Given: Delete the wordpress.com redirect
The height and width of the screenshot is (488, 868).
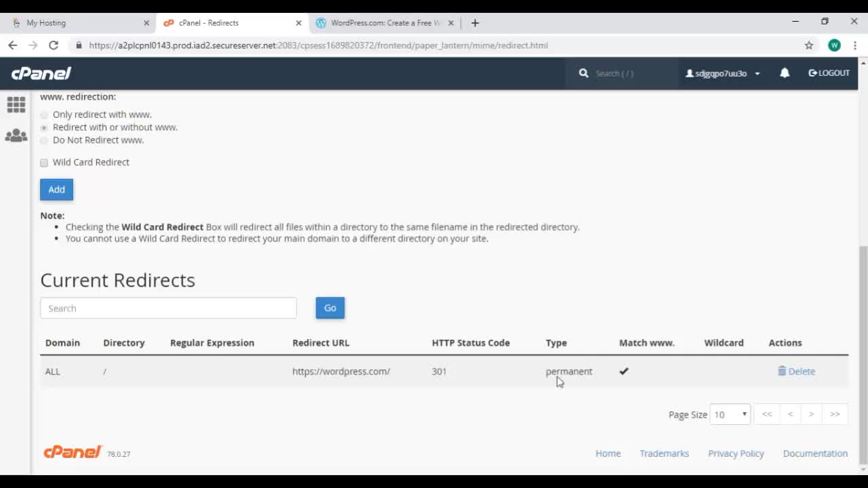Looking at the screenshot, I should pyautogui.click(x=796, y=371).
